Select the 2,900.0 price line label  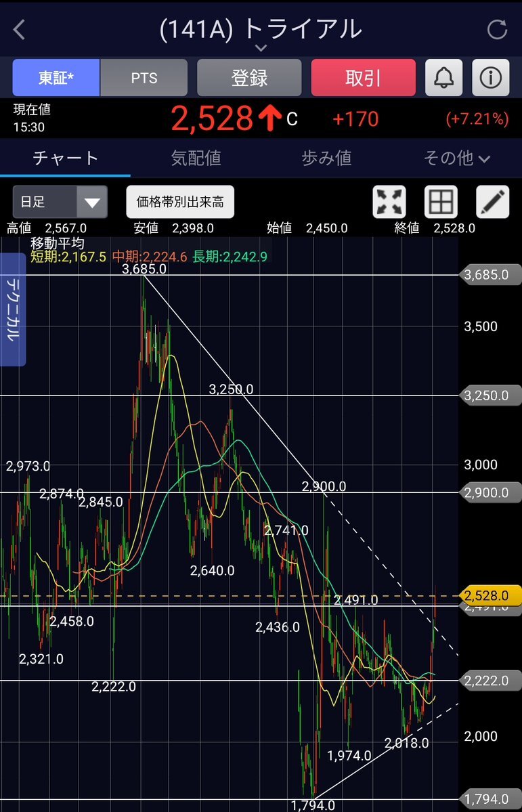click(x=491, y=492)
